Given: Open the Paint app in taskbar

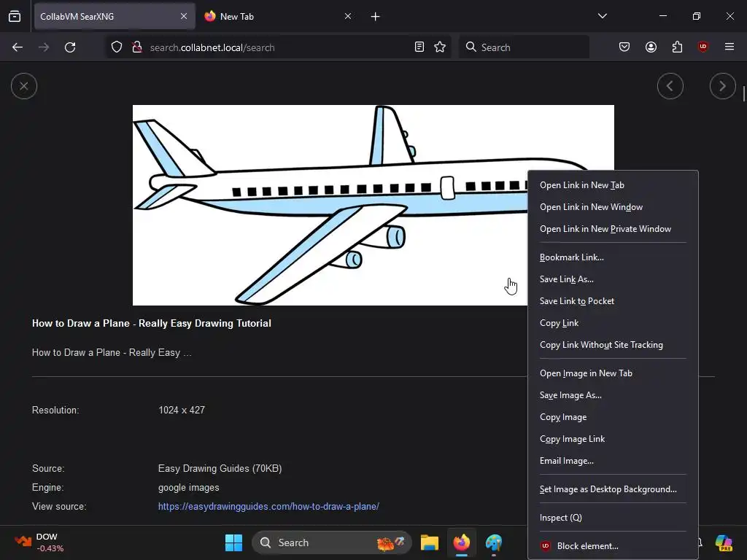Looking at the screenshot, I should tap(494, 542).
